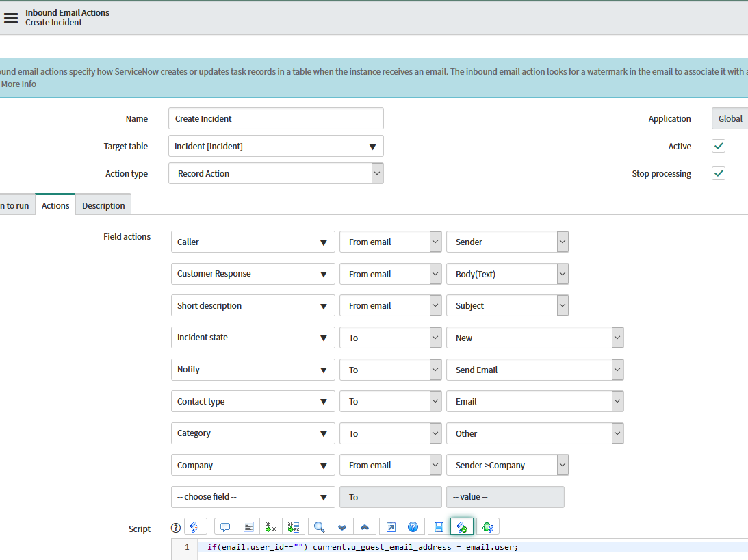Viewport: 748px width, 560px height.
Task: Toggle the comment lines icon in script toolbar
Action: coord(225,526)
